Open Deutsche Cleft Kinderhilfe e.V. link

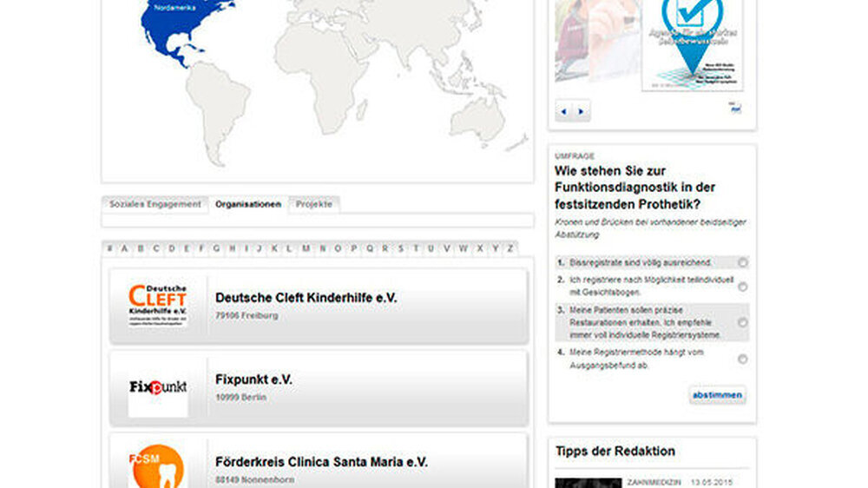(x=306, y=298)
